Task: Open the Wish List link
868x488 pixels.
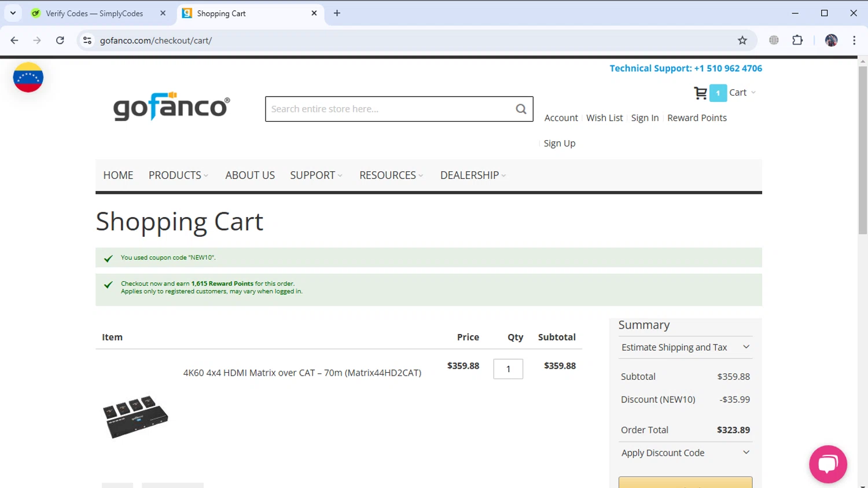Action: coord(604,118)
